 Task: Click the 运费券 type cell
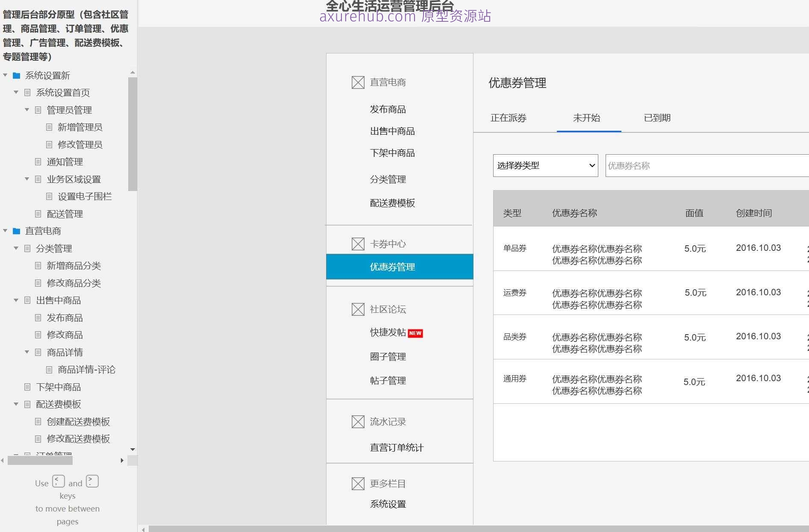(x=515, y=293)
